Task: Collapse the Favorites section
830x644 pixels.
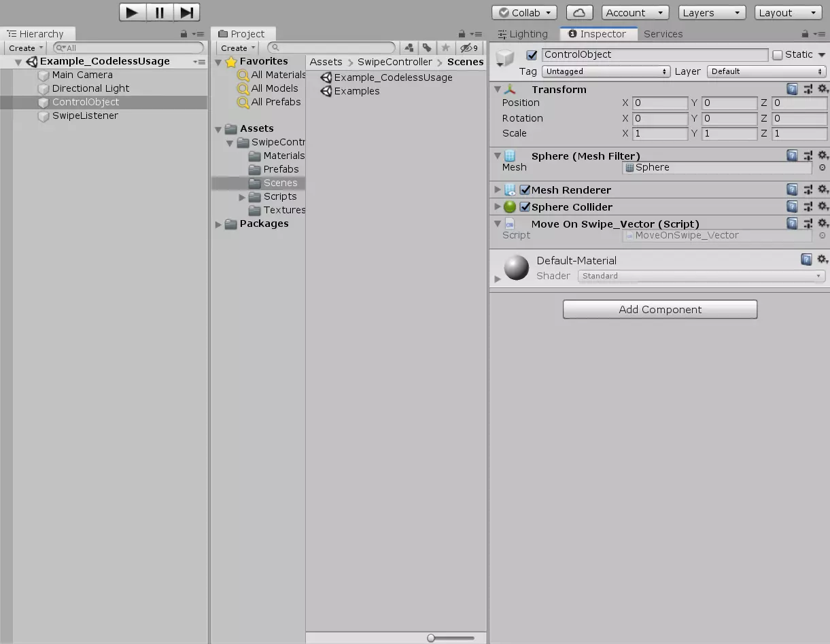Action: pos(218,62)
